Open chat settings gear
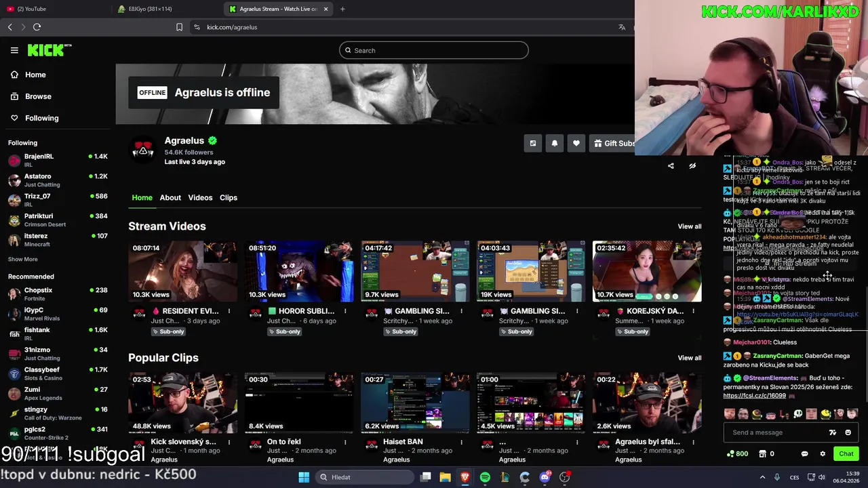This screenshot has width=868, height=488. point(823,454)
